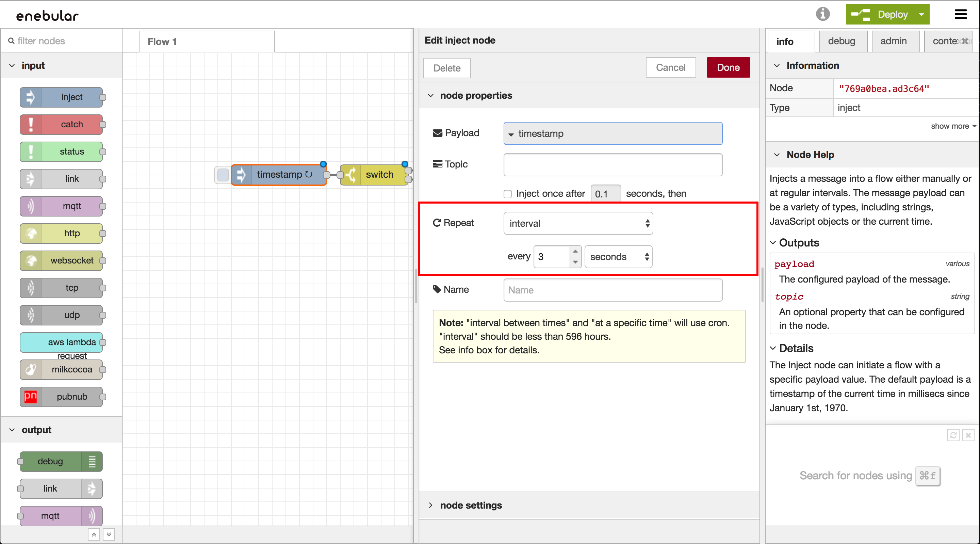Image resolution: width=980 pixels, height=544 pixels.
Task: Expand the node settings section
Action: point(471,505)
